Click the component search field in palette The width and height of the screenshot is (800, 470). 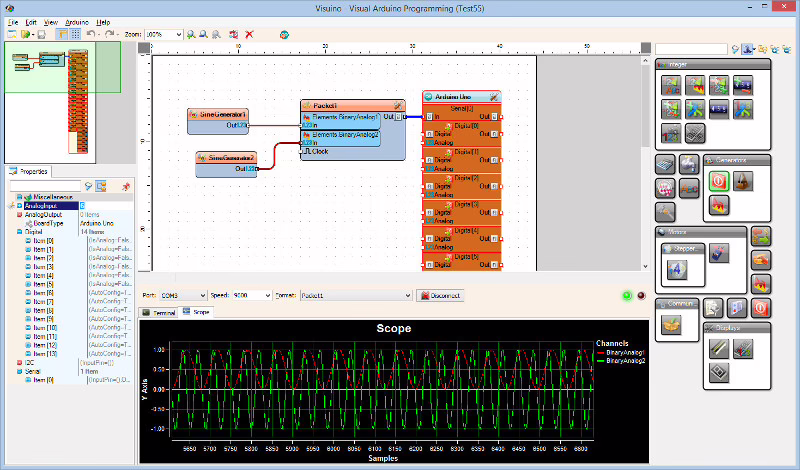690,48
